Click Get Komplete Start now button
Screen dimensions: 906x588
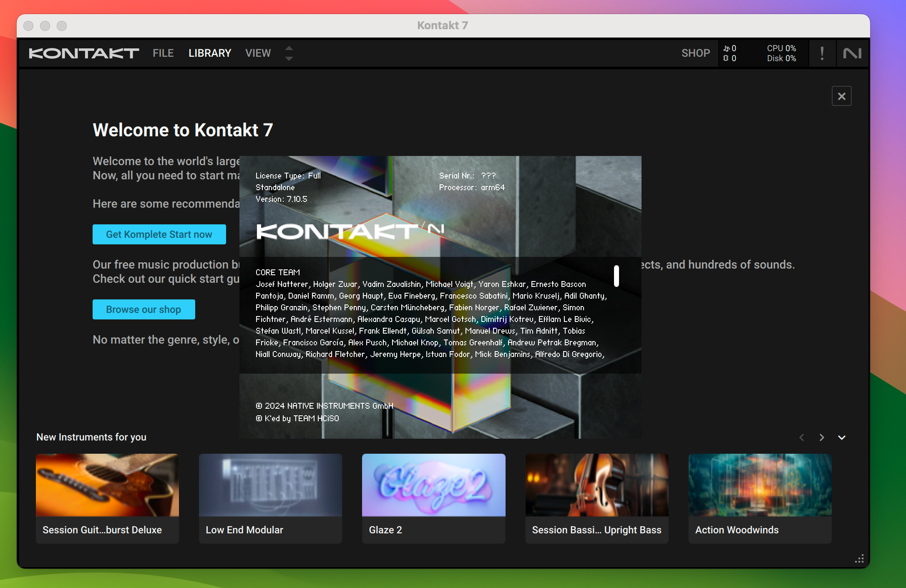159,234
